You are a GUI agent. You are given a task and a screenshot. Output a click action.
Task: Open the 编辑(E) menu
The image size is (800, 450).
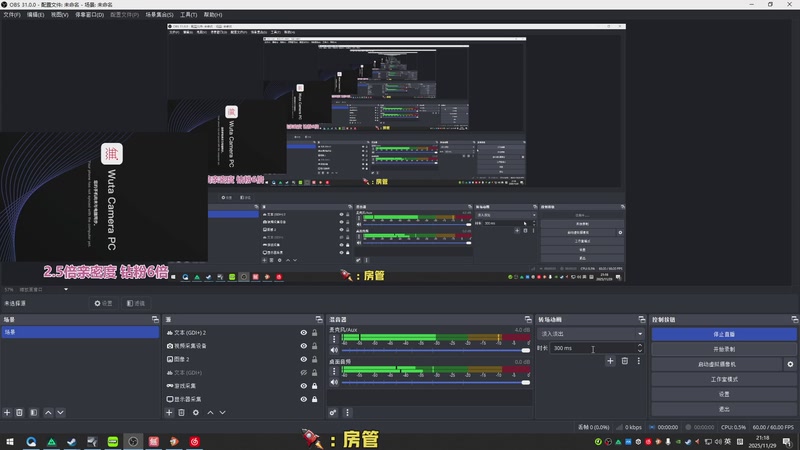click(x=35, y=15)
